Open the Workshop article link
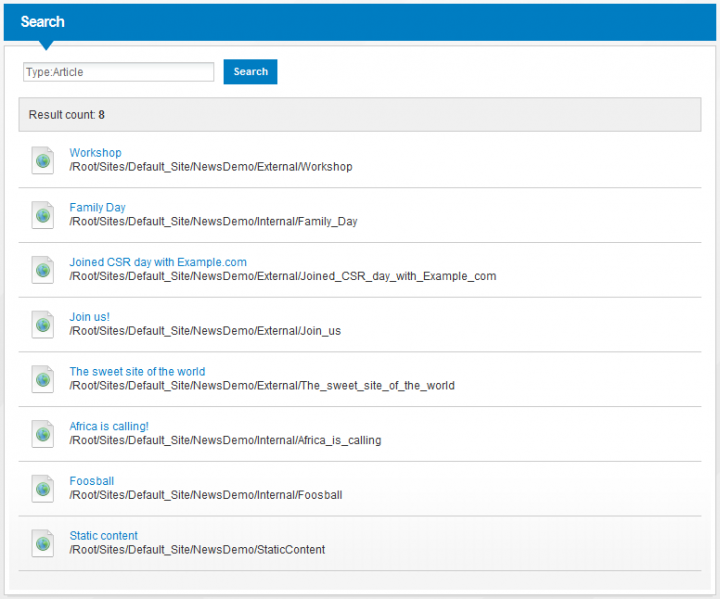 pyautogui.click(x=96, y=153)
